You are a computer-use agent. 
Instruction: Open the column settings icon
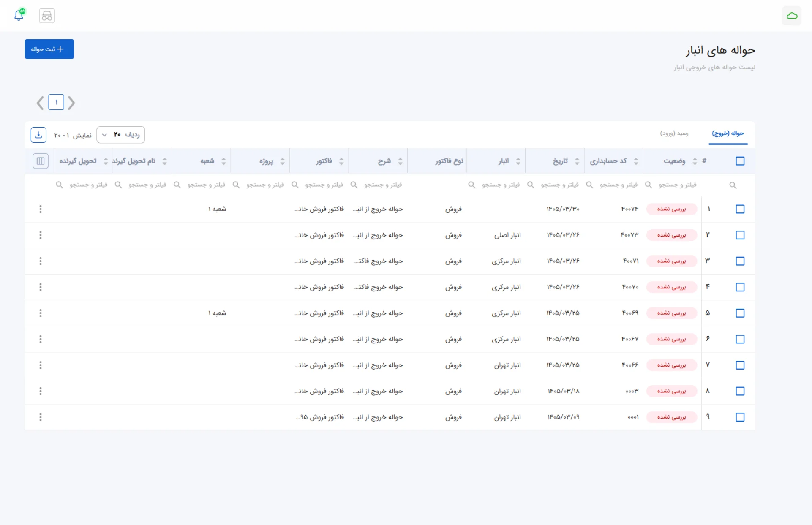[41, 161]
